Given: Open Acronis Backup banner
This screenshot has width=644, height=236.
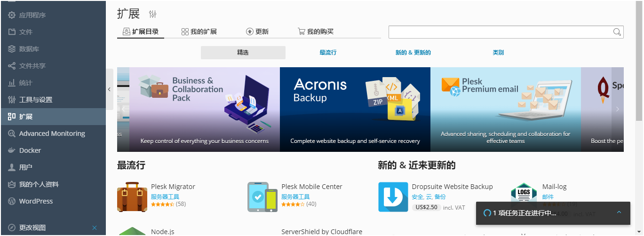Looking at the screenshot, I should (x=355, y=110).
